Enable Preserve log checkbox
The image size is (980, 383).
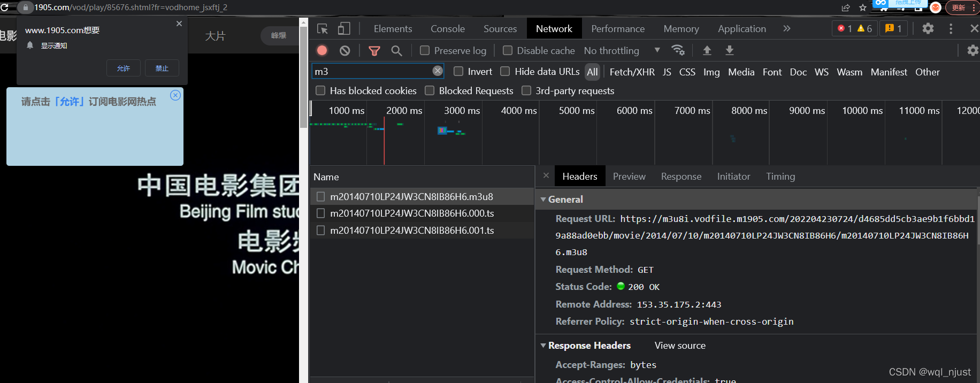pyautogui.click(x=425, y=50)
